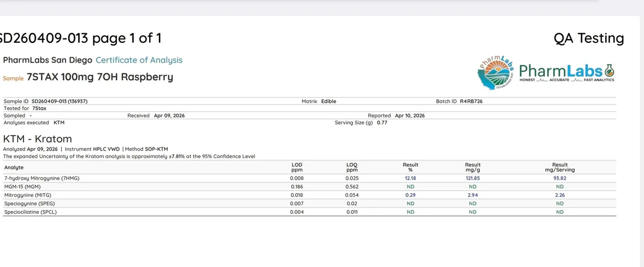Image resolution: width=644 pixels, height=267 pixels.
Task: Click MGM-15 LOQ value '0.562'
Action: (352, 187)
